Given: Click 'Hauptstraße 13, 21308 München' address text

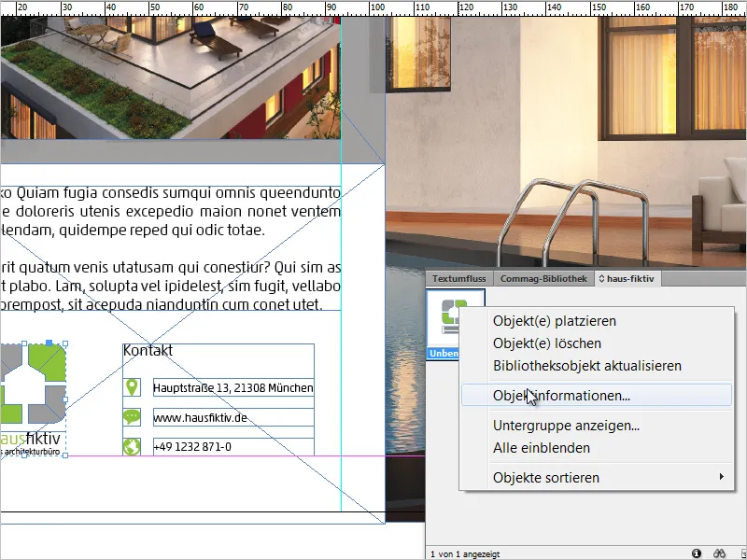Looking at the screenshot, I should pyautogui.click(x=233, y=387).
